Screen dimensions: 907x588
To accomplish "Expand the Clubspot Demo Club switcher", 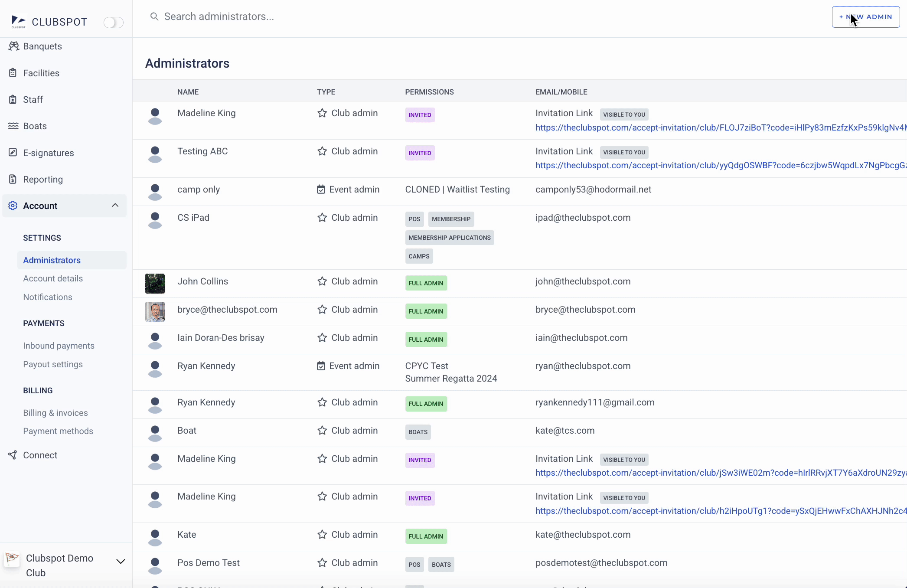I will 121,562.
